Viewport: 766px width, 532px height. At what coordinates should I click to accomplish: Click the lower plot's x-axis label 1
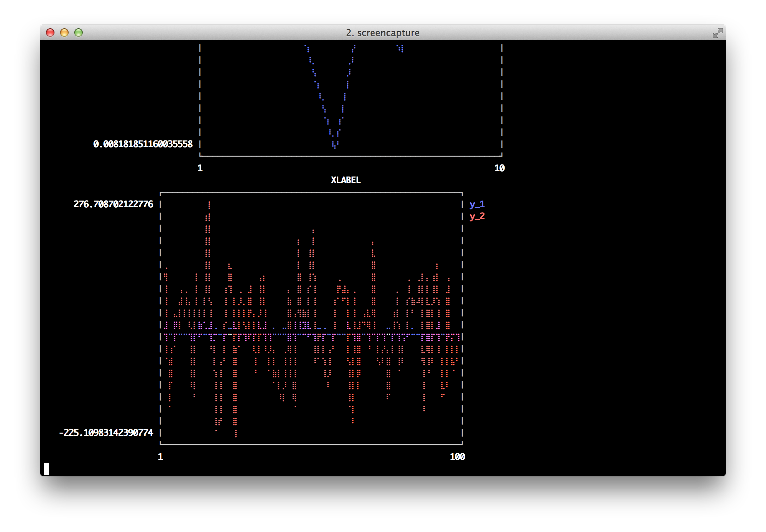(x=160, y=457)
